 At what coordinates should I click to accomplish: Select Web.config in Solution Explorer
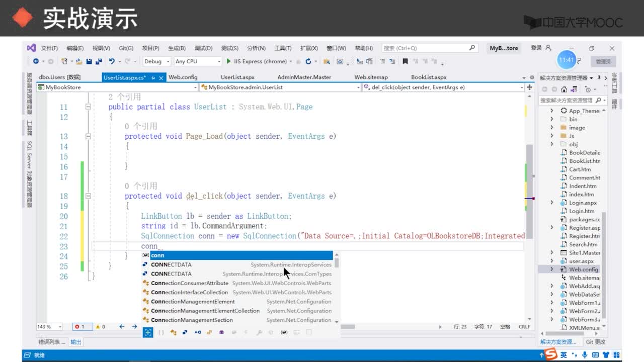[584, 269]
